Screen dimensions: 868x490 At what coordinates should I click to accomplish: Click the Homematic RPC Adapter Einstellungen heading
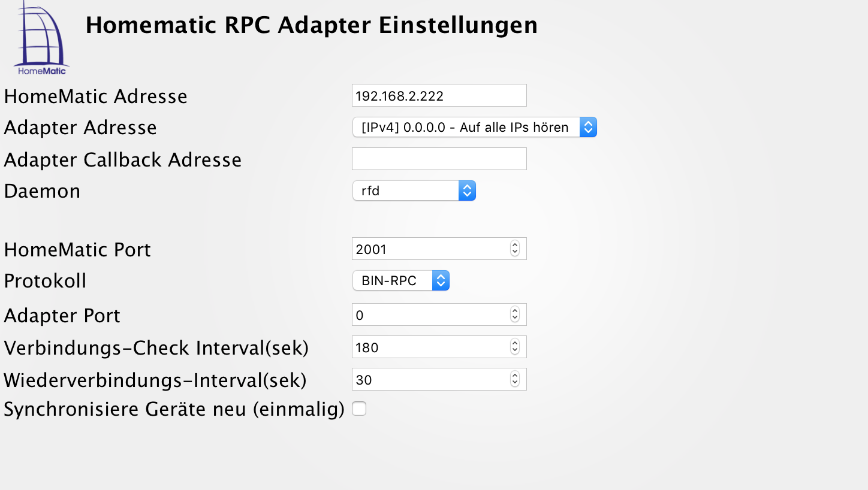pos(311,25)
